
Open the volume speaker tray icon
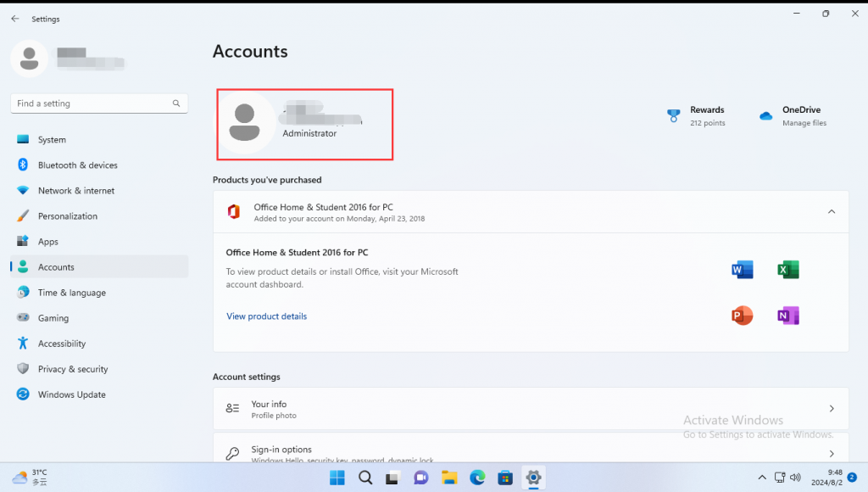tap(795, 477)
